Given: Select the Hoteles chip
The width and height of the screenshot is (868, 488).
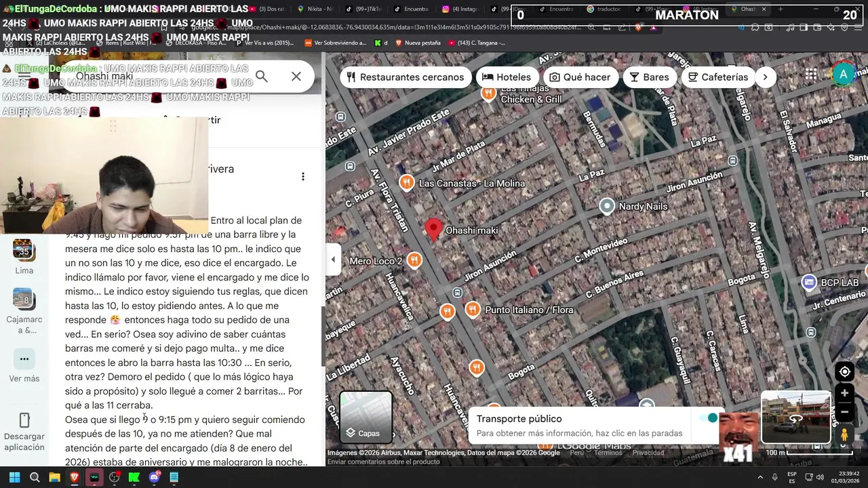Looking at the screenshot, I should click(507, 77).
